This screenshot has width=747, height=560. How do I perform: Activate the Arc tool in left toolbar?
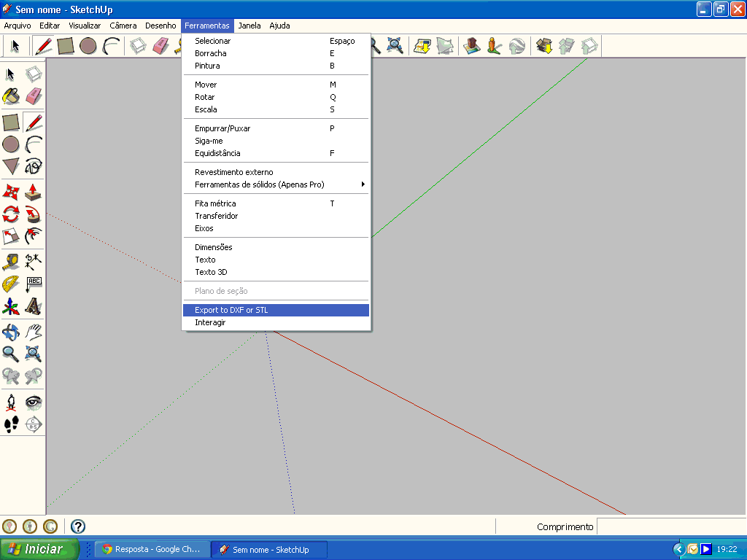click(34, 144)
